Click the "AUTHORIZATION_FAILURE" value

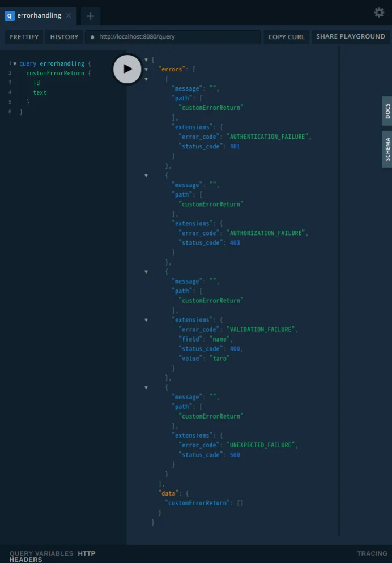[x=266, y=233]
